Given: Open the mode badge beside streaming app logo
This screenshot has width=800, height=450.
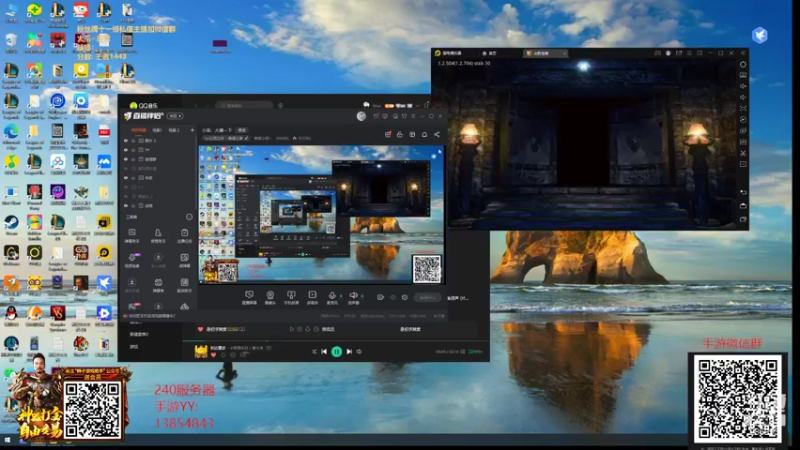Looking at the screenshot, I should [175, 116].
